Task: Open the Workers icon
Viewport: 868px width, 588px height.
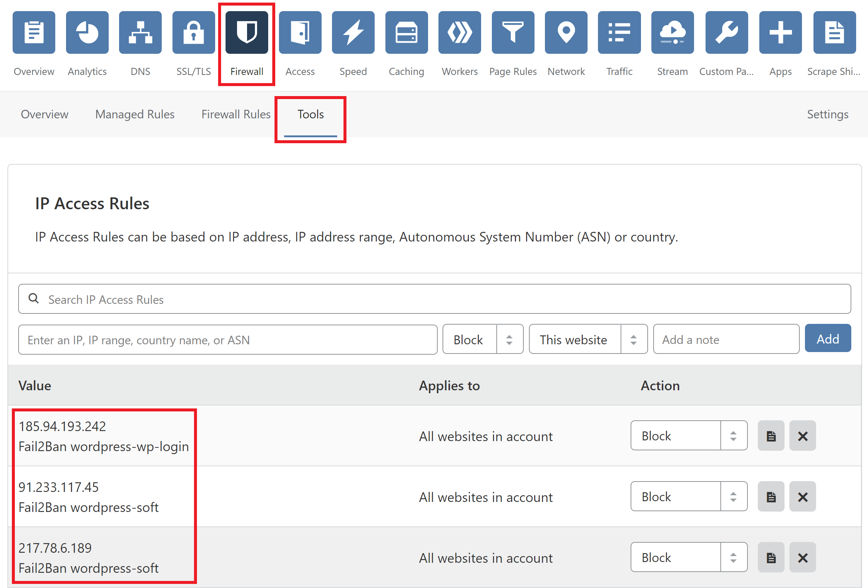Action: point(460,33)
